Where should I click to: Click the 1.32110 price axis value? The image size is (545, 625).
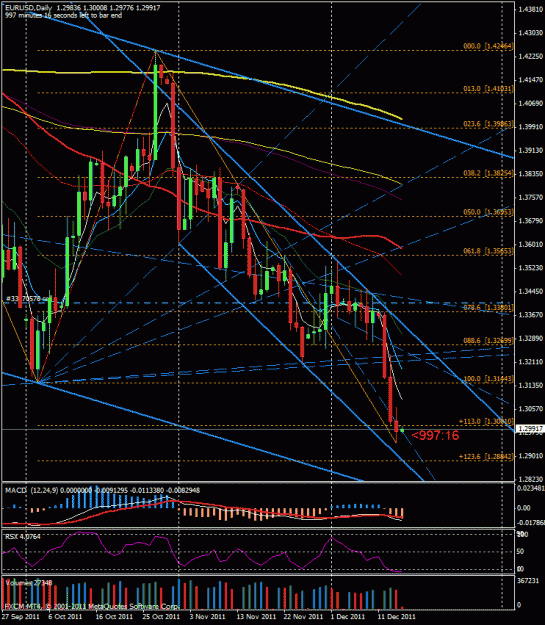click(530, 362)
